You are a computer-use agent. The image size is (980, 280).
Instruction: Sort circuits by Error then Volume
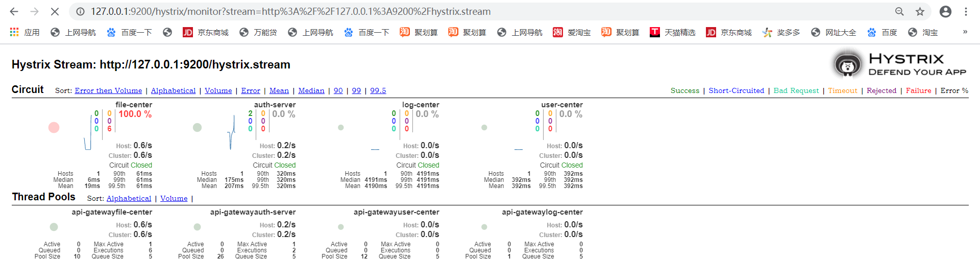[108, 90]
